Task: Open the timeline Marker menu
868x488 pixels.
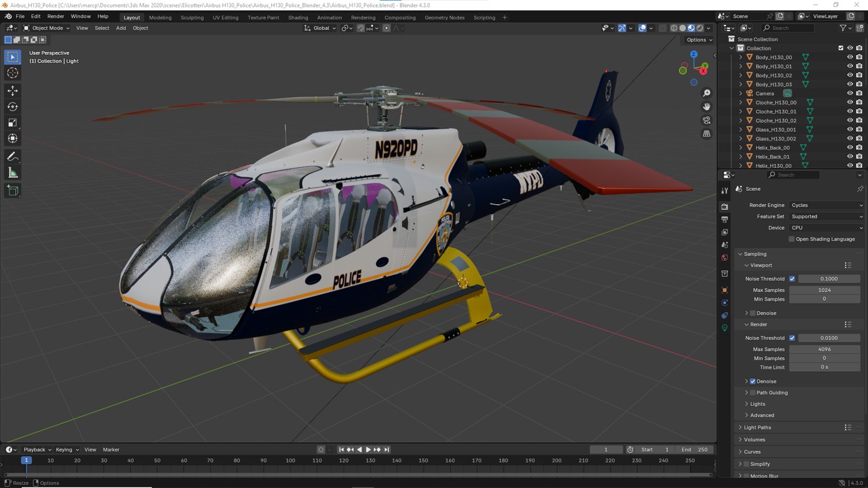Action: (x=111, y=450)
